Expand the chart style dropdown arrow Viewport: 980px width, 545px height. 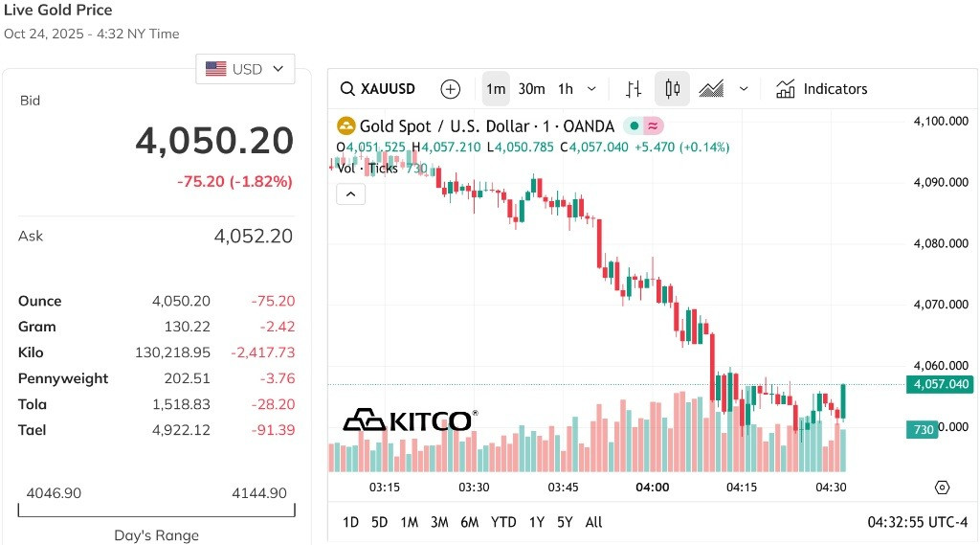(x=743, y=89)
